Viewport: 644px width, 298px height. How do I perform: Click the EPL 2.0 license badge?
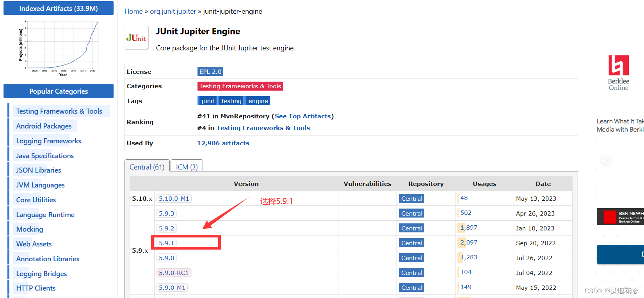point(210,71)
